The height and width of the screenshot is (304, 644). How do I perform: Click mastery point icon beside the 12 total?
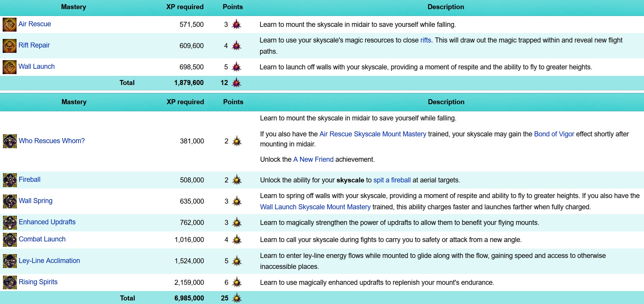[x=236, y=83]
